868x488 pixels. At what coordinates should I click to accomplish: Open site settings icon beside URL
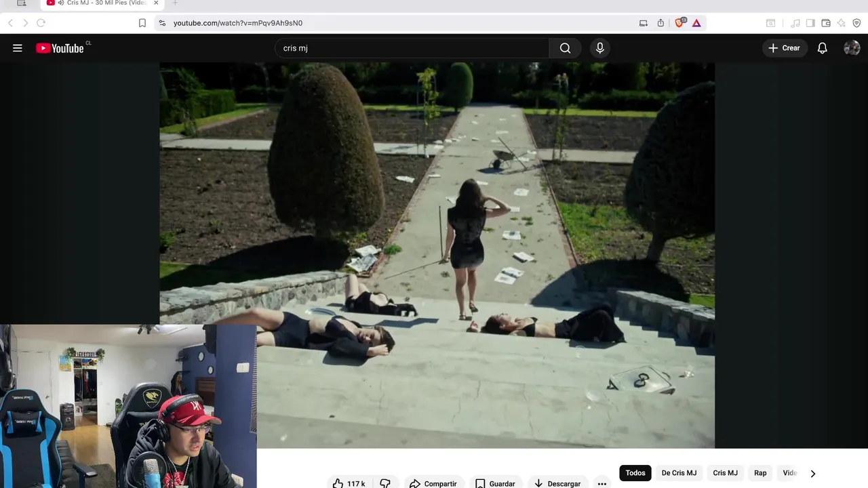pyautogui.click(x=161, y=23)
